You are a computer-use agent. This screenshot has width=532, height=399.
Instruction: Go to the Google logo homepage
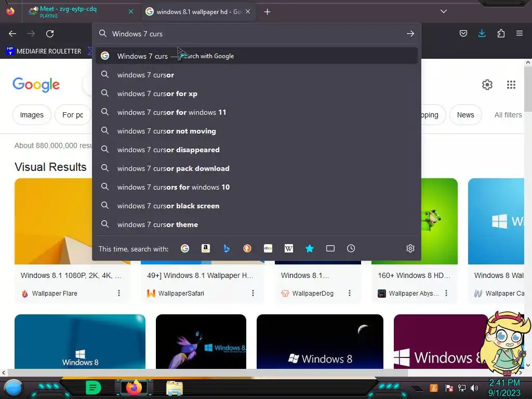pos(36,85)
